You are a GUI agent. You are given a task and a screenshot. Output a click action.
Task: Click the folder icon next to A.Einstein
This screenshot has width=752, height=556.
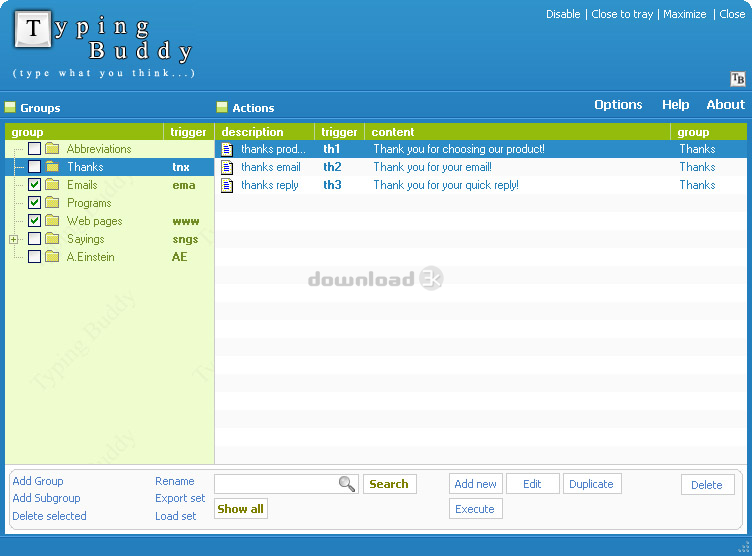click(x=52, y=257)
